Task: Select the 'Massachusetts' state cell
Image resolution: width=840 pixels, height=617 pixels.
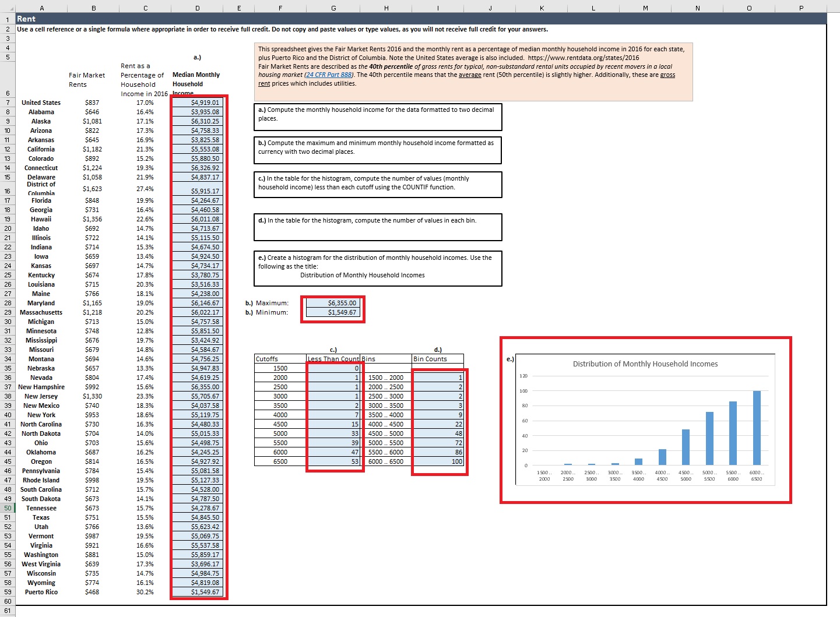Action: (x=41, y=312)
